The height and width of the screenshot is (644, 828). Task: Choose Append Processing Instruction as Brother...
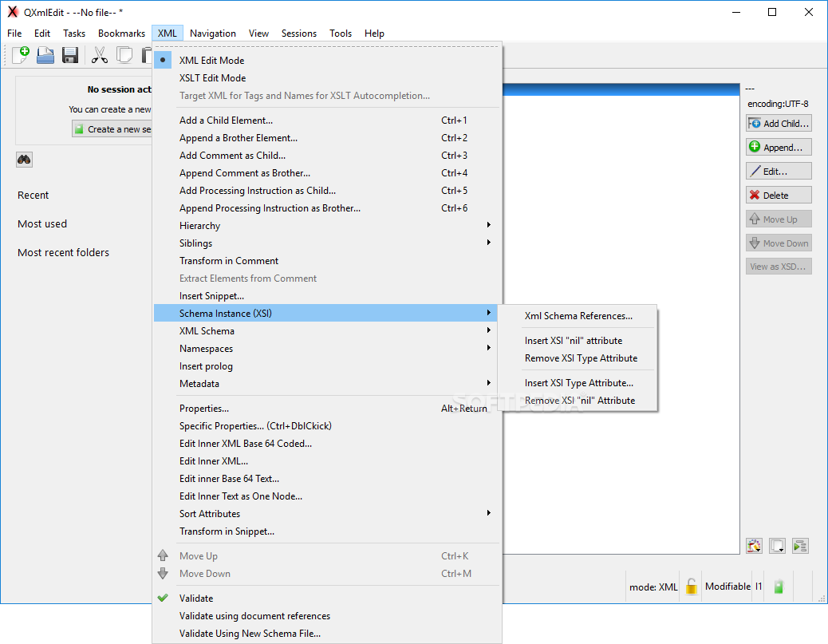327,208
